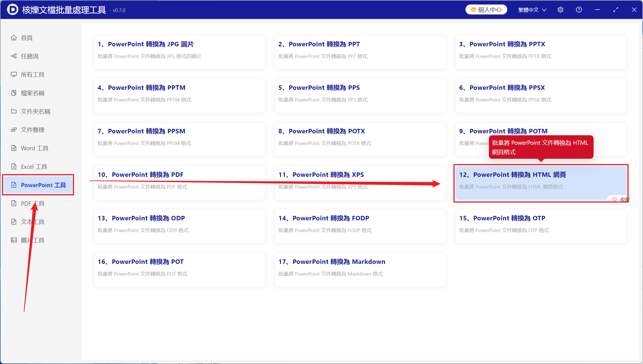643x364 pixels.
Task: Open 個人中心 personal center
Action: pos(486,10)
